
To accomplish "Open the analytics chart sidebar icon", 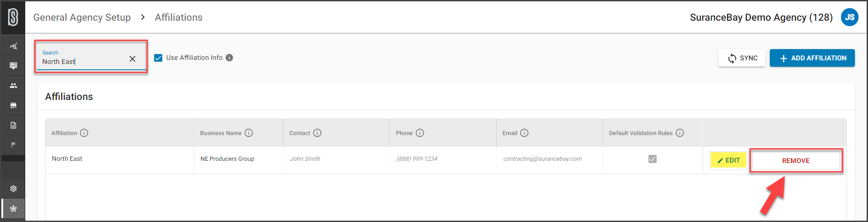I will [x=14, y=46].
